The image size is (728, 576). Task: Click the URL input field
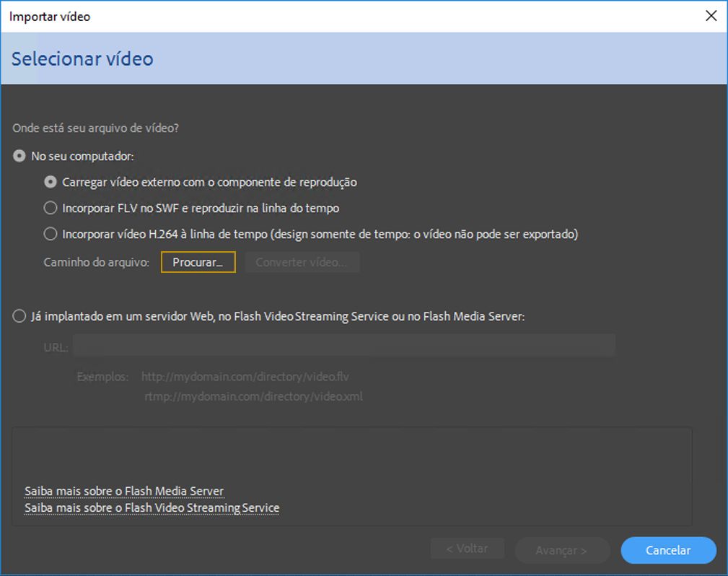point(344,345)
